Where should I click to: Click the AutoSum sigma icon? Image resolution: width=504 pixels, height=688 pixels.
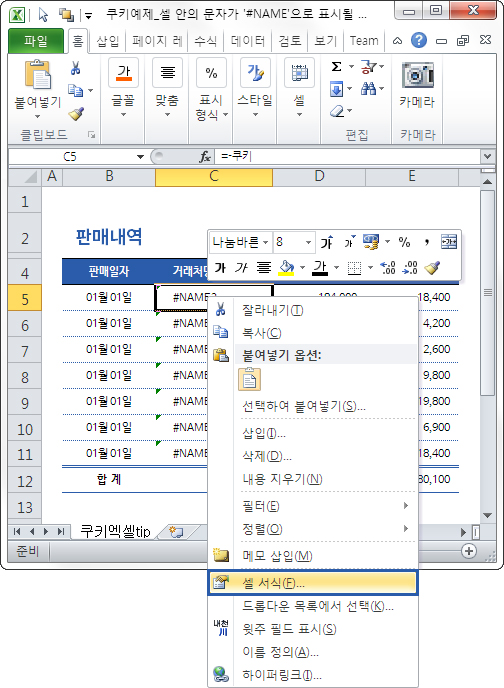coord(336,67)
